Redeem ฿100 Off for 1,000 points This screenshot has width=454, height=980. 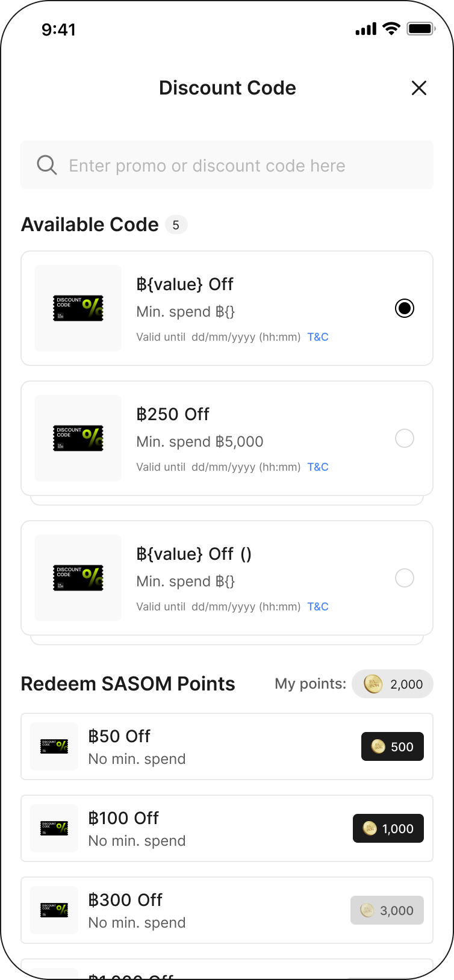[x=388, y=828]
